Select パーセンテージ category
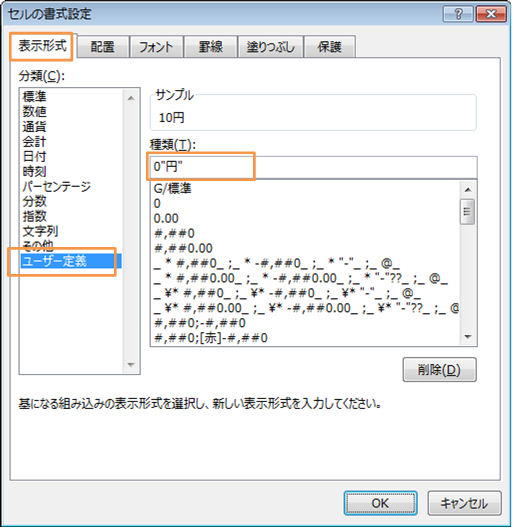Image resolution: width=517 pixels, height=529 pixels. click(x=57, y=188)
